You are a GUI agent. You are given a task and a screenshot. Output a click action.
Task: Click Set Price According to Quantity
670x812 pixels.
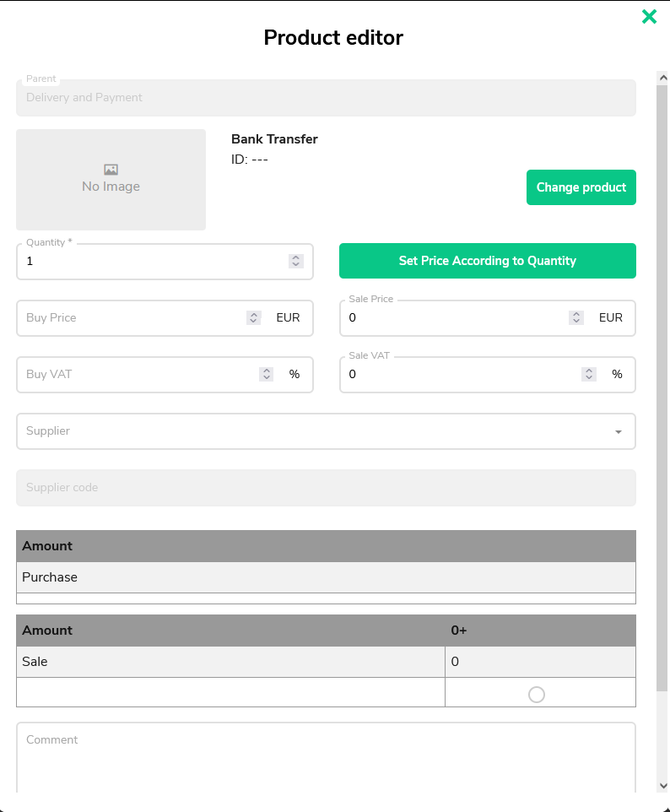(487, 261)
